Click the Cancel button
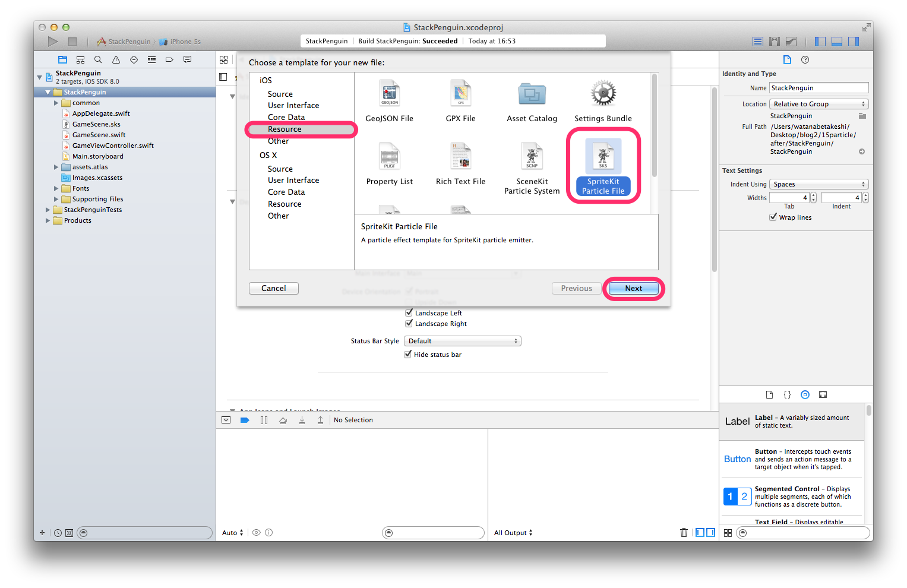The width and height of the screenshot is (907, 588). [273, 288]
